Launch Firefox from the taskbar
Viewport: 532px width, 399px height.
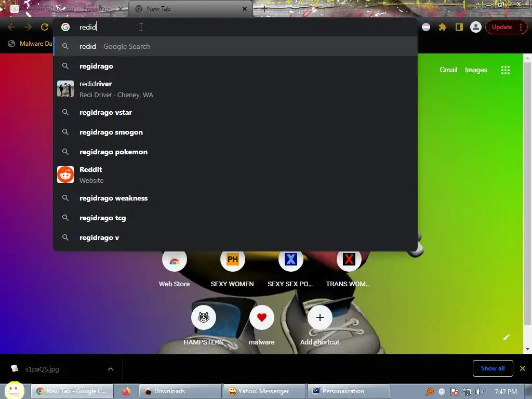(126, 391)
